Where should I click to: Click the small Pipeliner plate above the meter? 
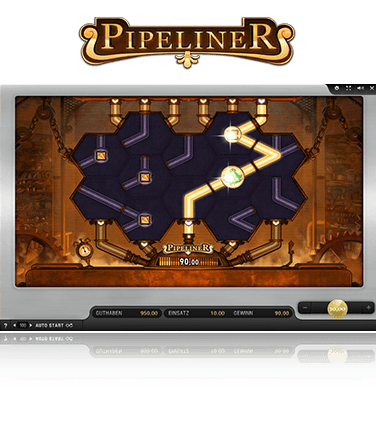188,248
